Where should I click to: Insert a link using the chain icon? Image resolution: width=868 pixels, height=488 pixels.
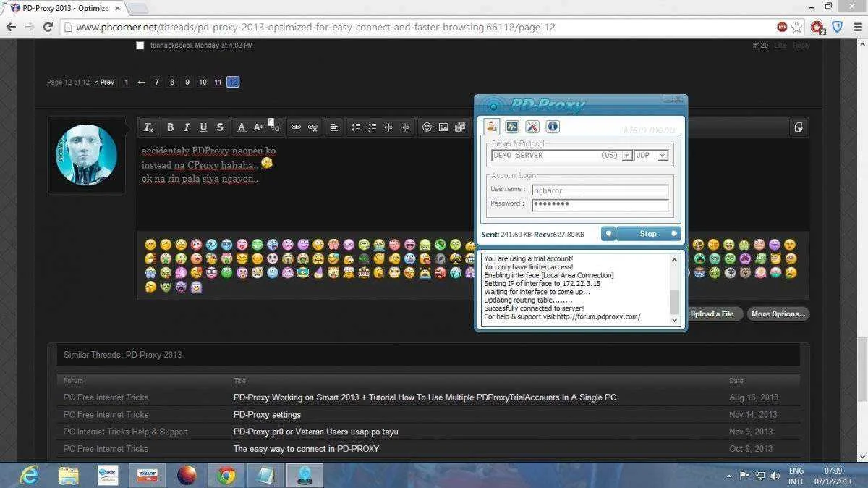click(296, 127)
